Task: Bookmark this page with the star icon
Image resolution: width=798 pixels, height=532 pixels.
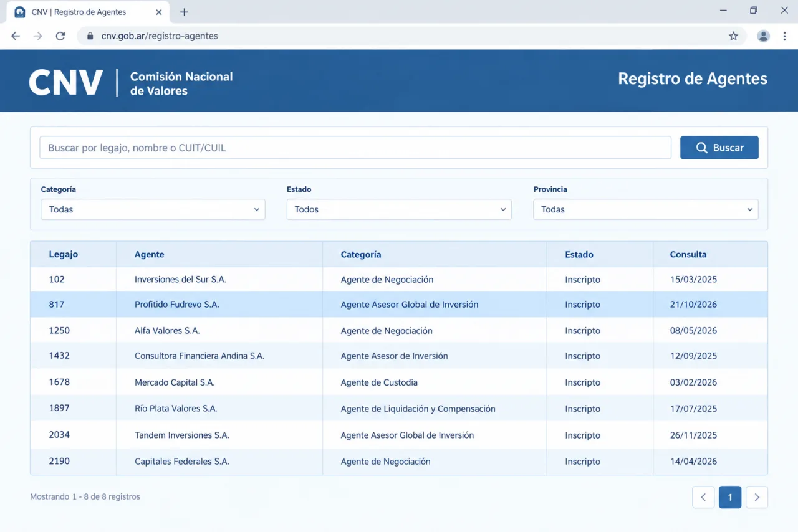Action: 733,36
